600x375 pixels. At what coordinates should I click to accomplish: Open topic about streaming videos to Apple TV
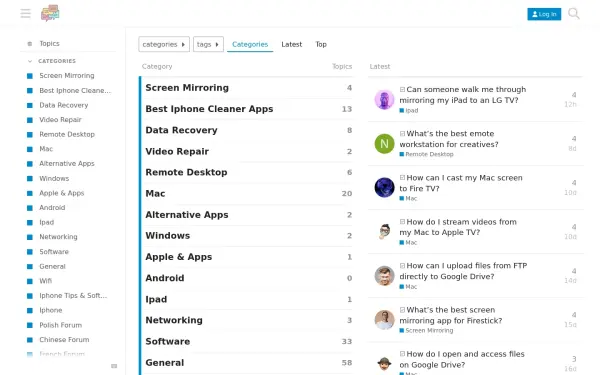point(458,227)
